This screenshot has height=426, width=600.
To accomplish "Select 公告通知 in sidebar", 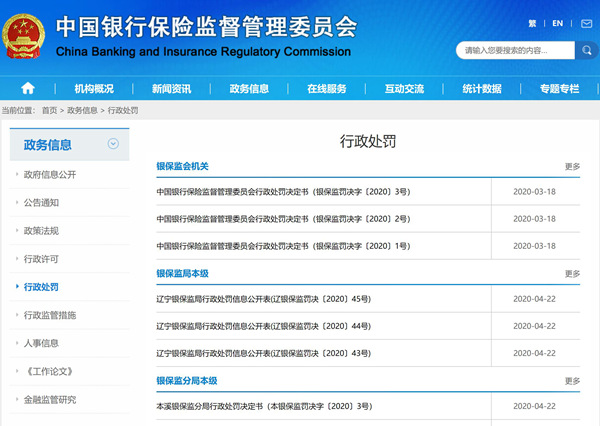I will 41,203.
